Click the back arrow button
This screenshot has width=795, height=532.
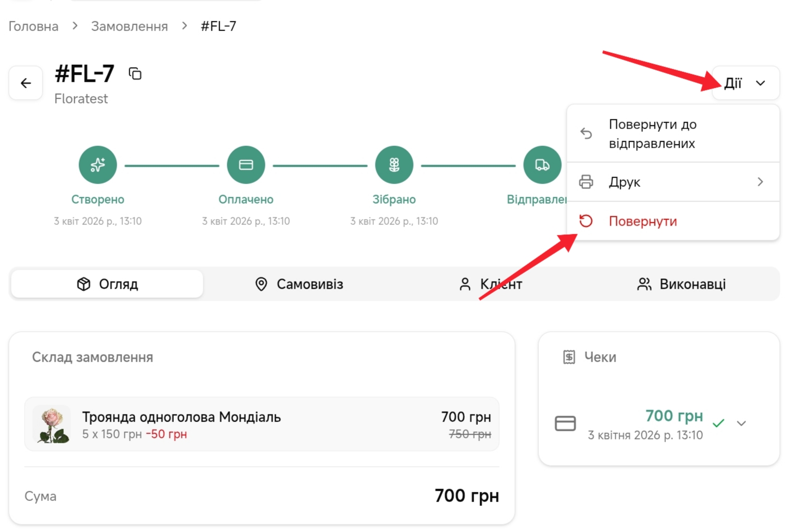point(26,83)
